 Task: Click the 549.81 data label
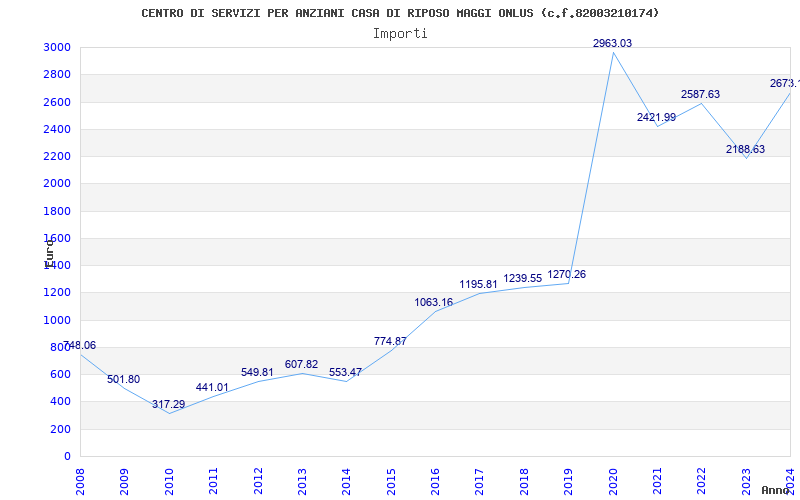(x=257, y=372)
